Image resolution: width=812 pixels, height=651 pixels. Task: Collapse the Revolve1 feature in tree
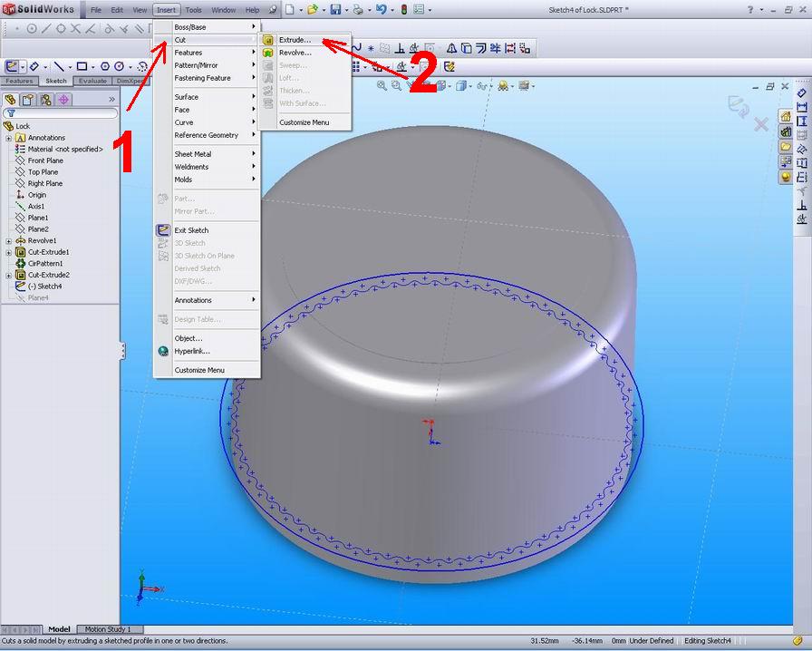click(x=8, y=238)
